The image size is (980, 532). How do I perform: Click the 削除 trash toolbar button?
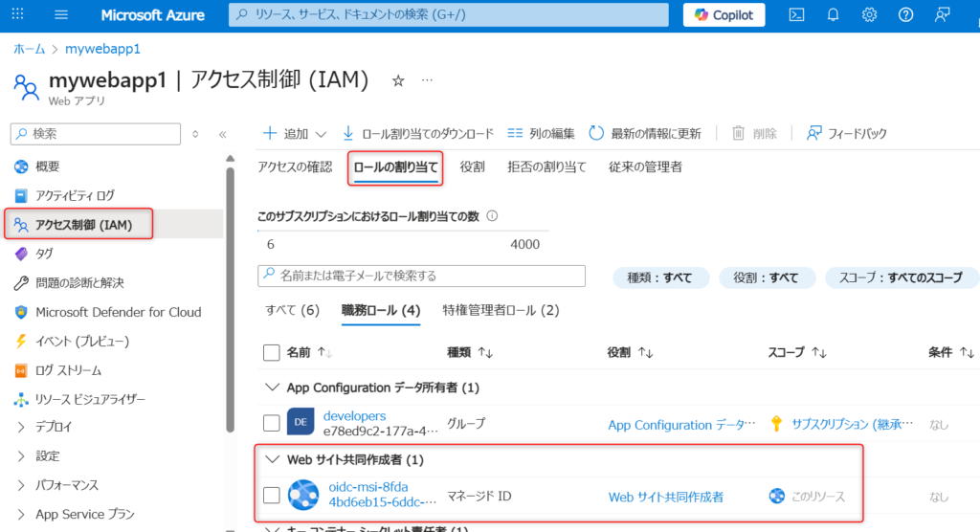click(754, 133)
